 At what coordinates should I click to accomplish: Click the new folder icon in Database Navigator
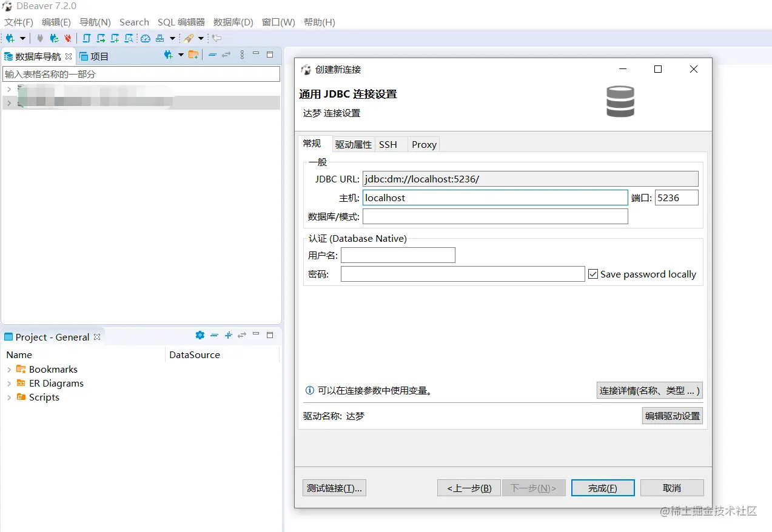click(193, 55)
